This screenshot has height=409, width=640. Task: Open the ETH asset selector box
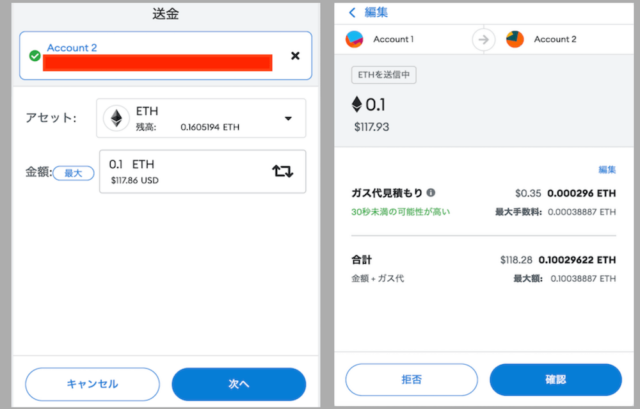tap(201, 118)
